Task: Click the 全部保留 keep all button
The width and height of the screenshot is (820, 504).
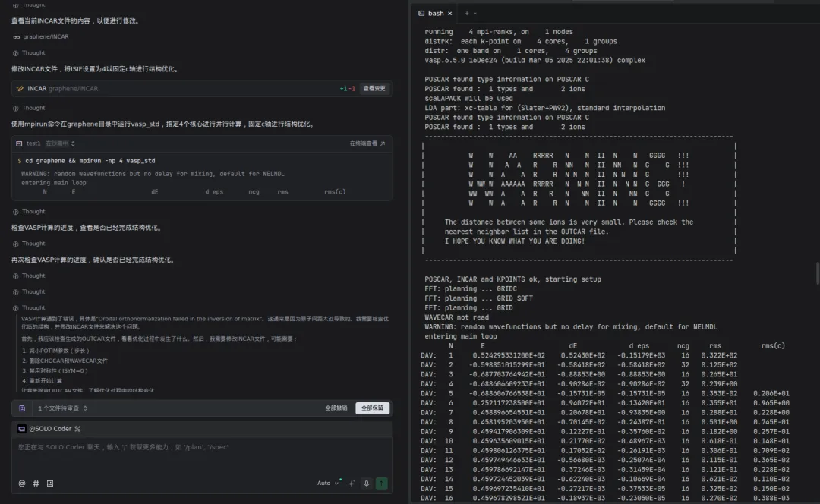Action: [372, 408]
